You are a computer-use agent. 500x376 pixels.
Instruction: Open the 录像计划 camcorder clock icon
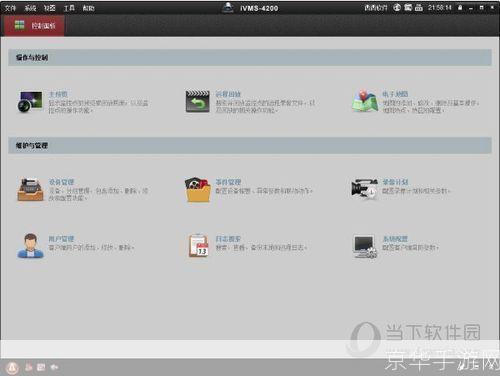365,189
